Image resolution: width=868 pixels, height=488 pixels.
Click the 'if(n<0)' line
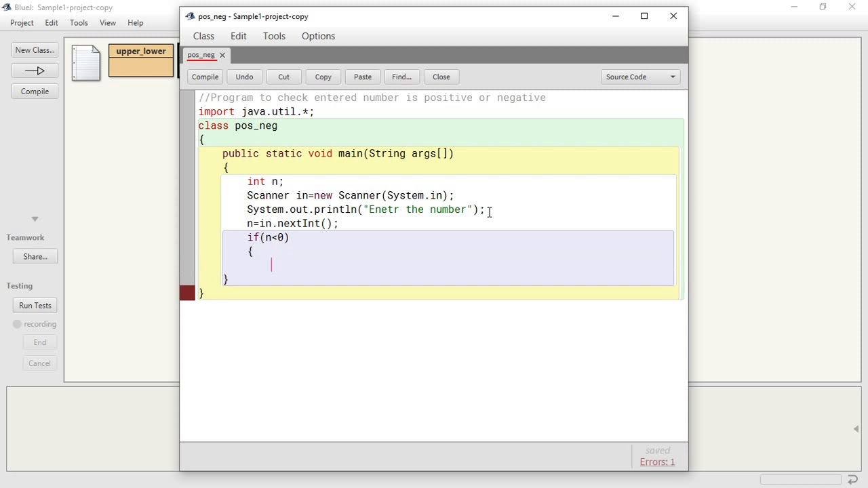(268, 237)
